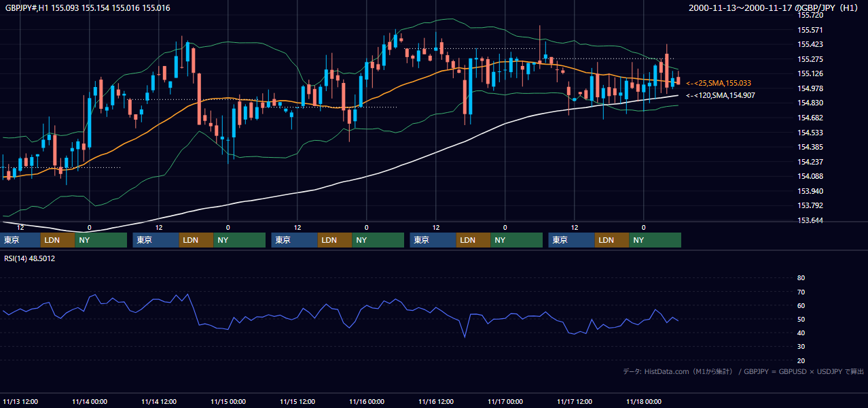Viewport: 868px width, 408px height.
Task: Click the 11/15 00:00 time axis label
Action: click(x=228, y=401)
